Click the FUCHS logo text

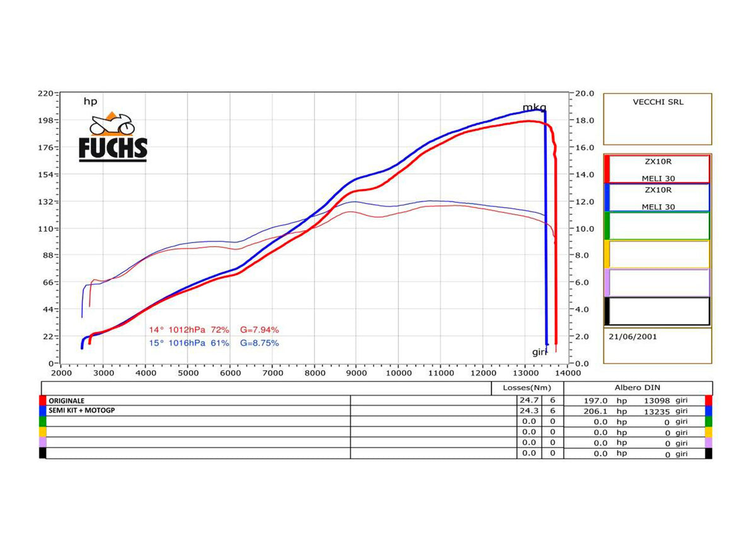pyautogui.click(x=113, y=149)
